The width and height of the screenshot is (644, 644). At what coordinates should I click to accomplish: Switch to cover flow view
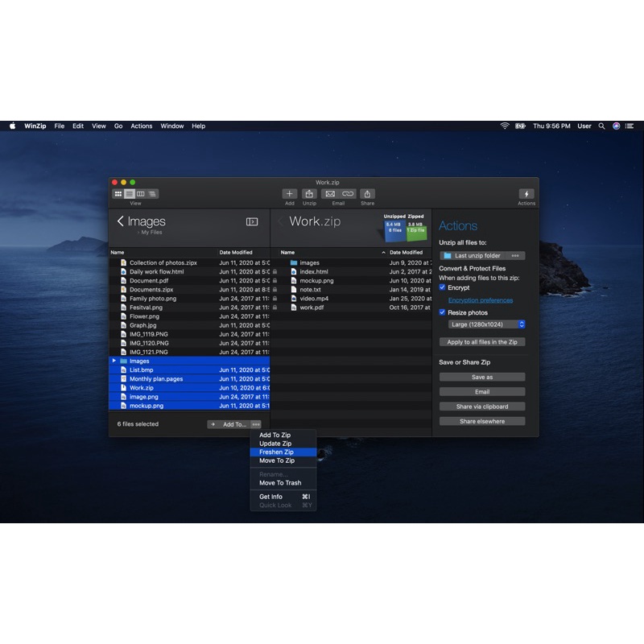pos(152,194)
